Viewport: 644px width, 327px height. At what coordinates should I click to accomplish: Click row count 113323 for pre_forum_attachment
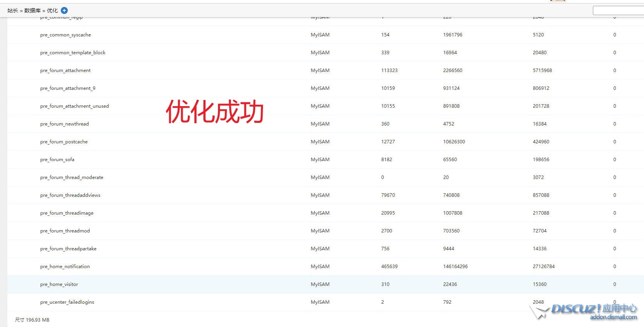pyautogui.click(x=389, y=71)
